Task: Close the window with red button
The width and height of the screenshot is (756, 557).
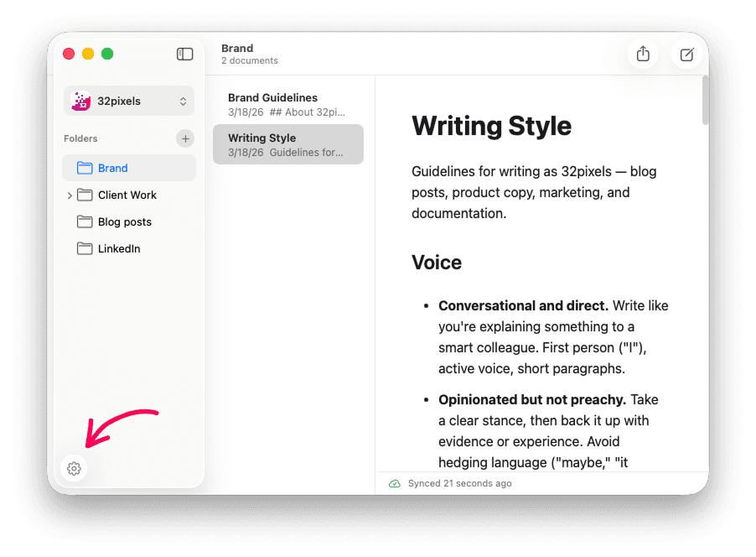Action: coord(69,54)
